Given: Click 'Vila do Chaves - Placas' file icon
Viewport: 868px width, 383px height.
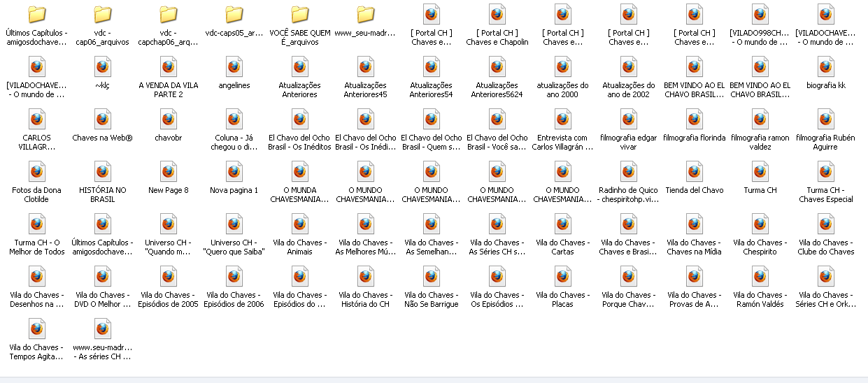Looking at the screenshot, I should tap(562, 277).
